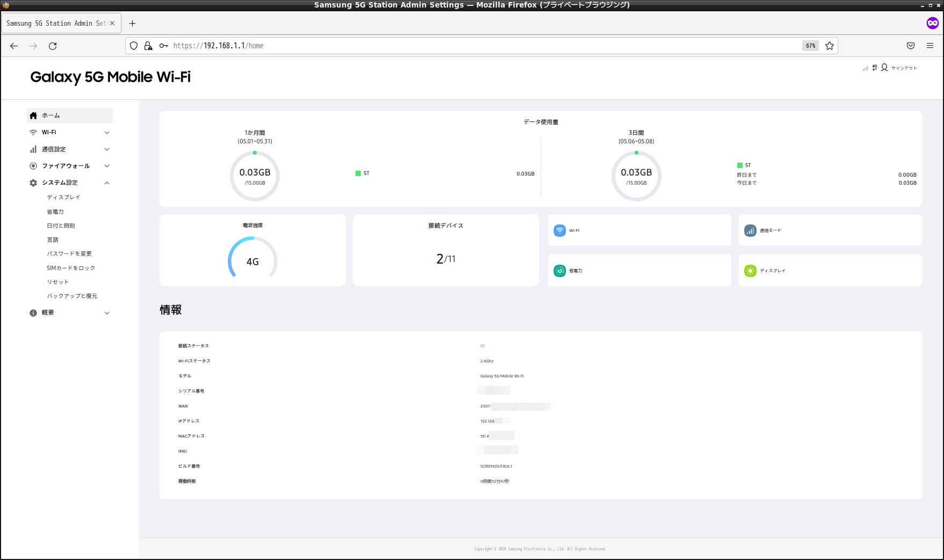
Task: Click the 3日間 data usage gauge
Action: coord(636,176)
